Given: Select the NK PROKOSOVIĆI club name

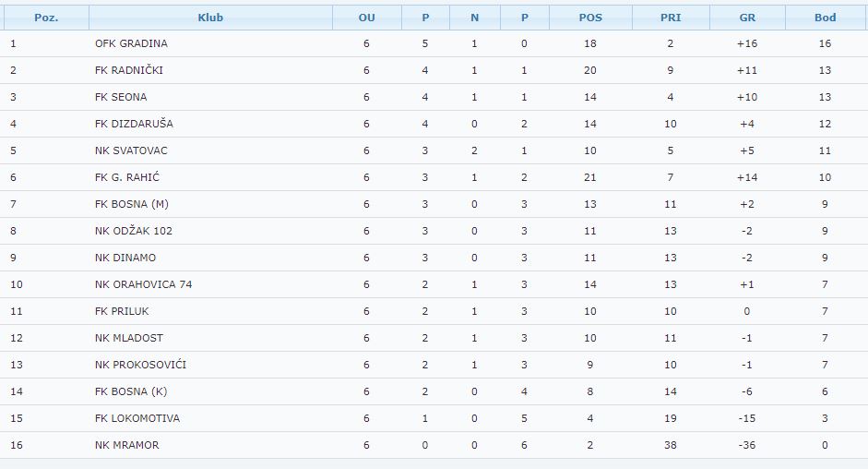Looking at the screenshot, I should pyautogui.click(x=140, y=365).
